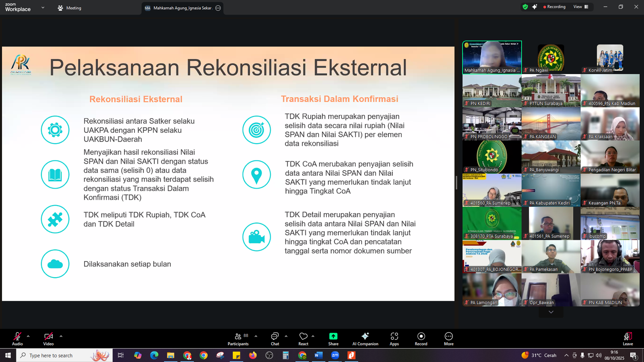This screenshot has height=362, width=644.
Task: Turn on camera with Video button
Action: click(x=48, y=337)
